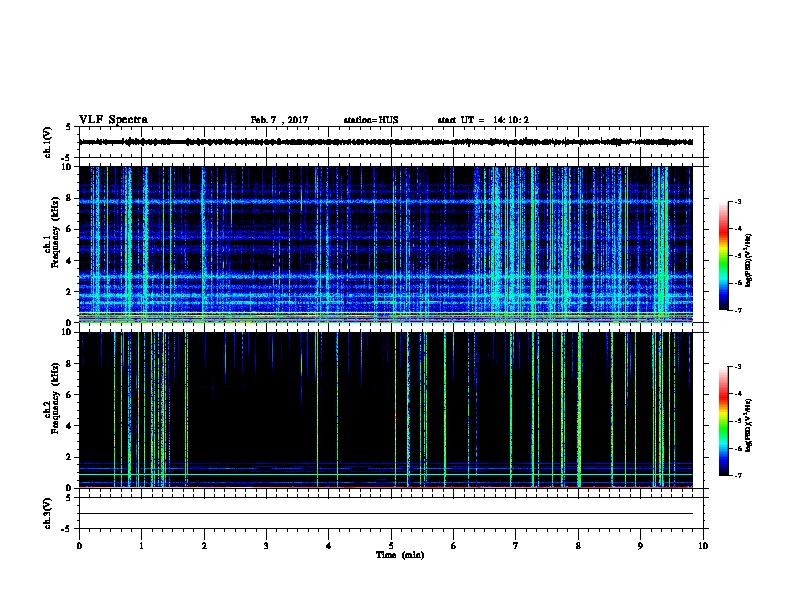Click the flat ch.3 voltage trace line
Image resolution: width=792 pixels, height=612 pixels.
(386, 514)
